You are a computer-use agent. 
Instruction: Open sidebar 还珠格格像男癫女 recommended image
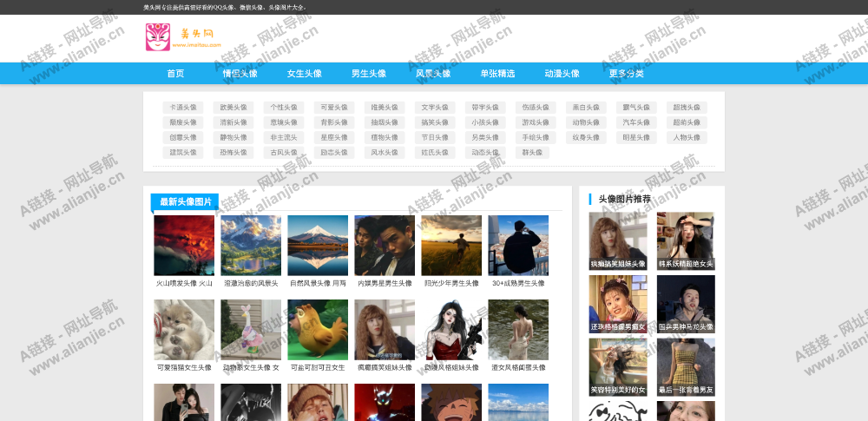click(618, 304)
